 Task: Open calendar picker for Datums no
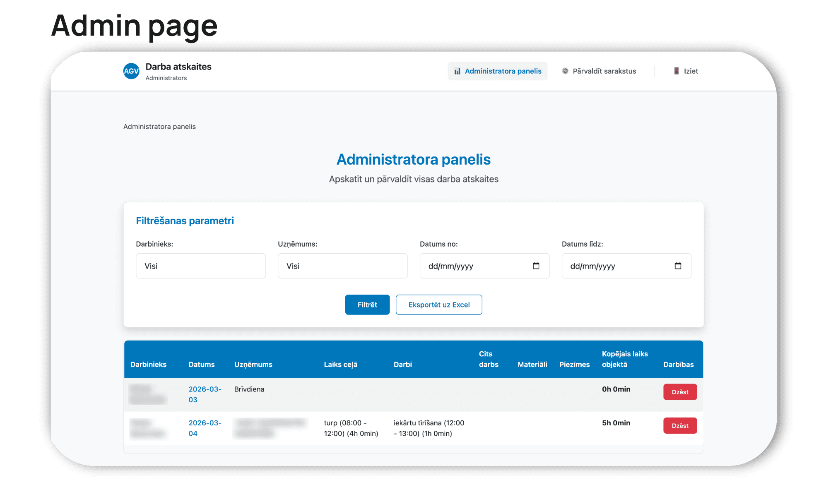coord(537,265)
